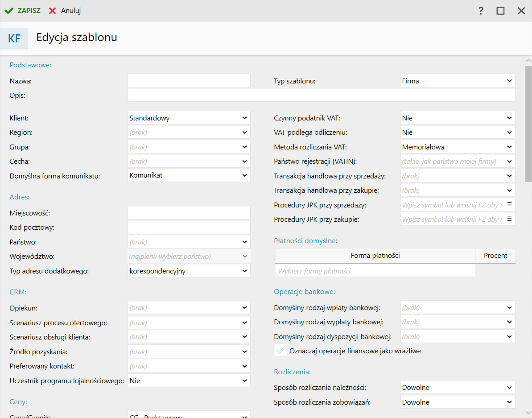Open help with the question mark icon
532x418 pixels.
[x=481, y=11]
